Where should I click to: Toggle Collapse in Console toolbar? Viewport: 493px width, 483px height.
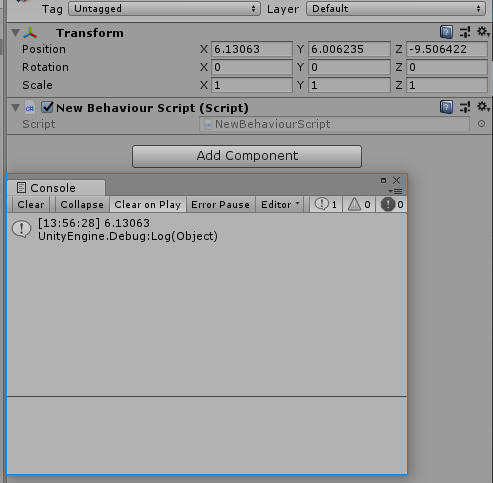tap(82, 204)
